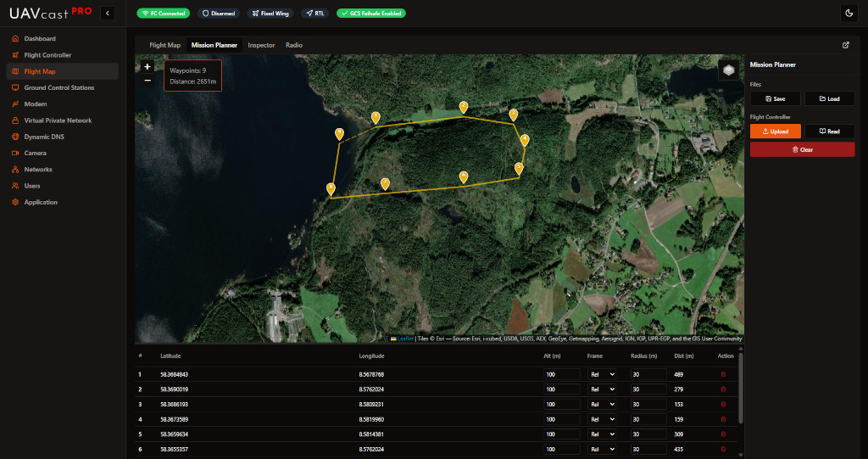Upload the mission to the flight controller

click(775, 132)
